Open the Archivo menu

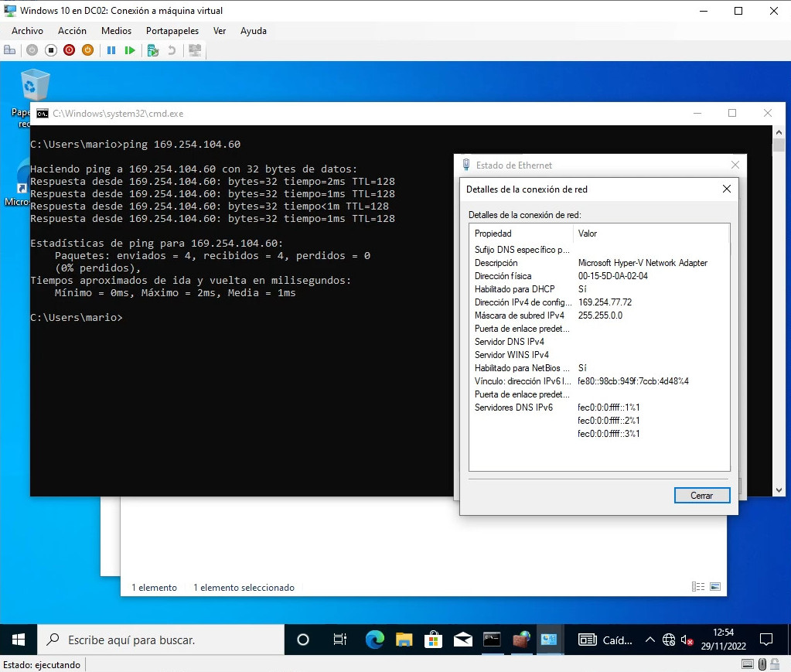click(27, 31)
